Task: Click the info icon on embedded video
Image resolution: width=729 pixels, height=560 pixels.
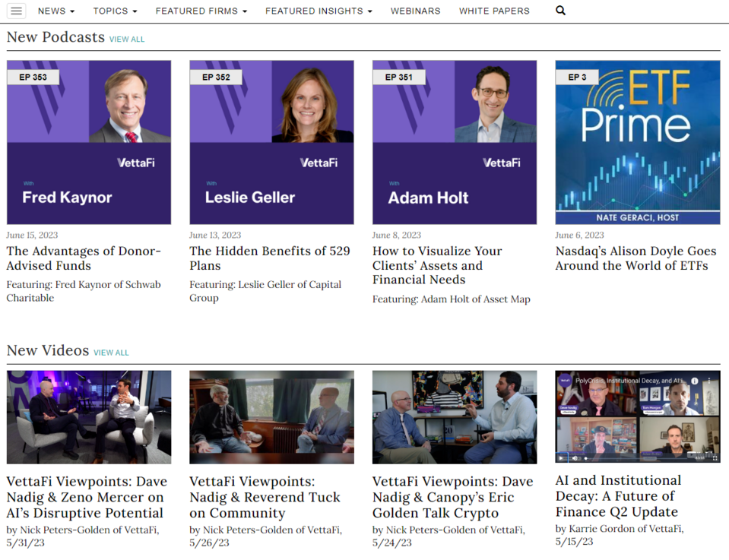Action: tap(695, 381)
